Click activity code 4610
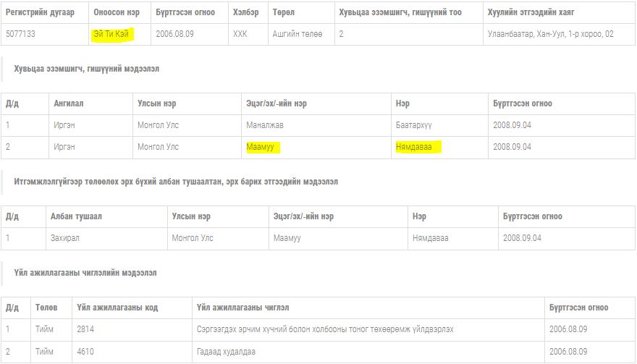Screen dimensions: 637x364 pos(85,352)
